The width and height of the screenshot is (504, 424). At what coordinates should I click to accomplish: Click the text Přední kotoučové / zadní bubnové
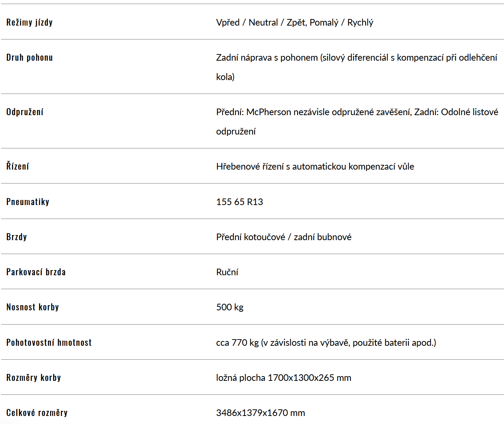[284, 237]
